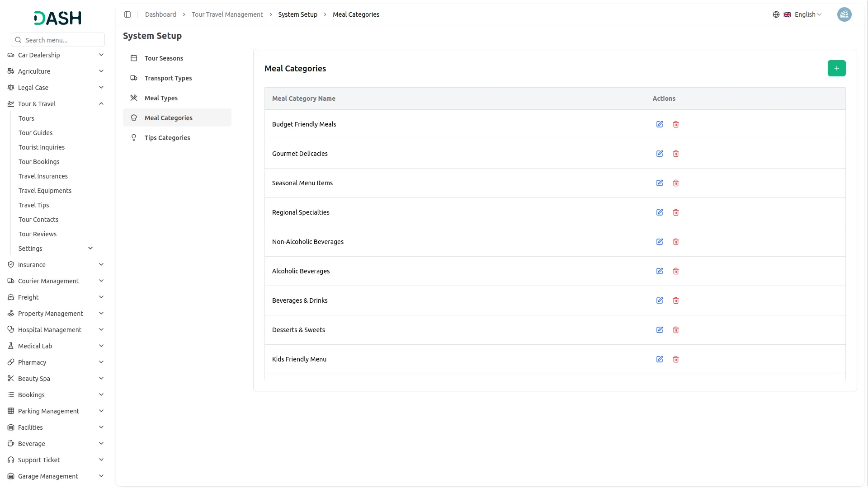Edit the Regional Specialties row

pos(660,212)
